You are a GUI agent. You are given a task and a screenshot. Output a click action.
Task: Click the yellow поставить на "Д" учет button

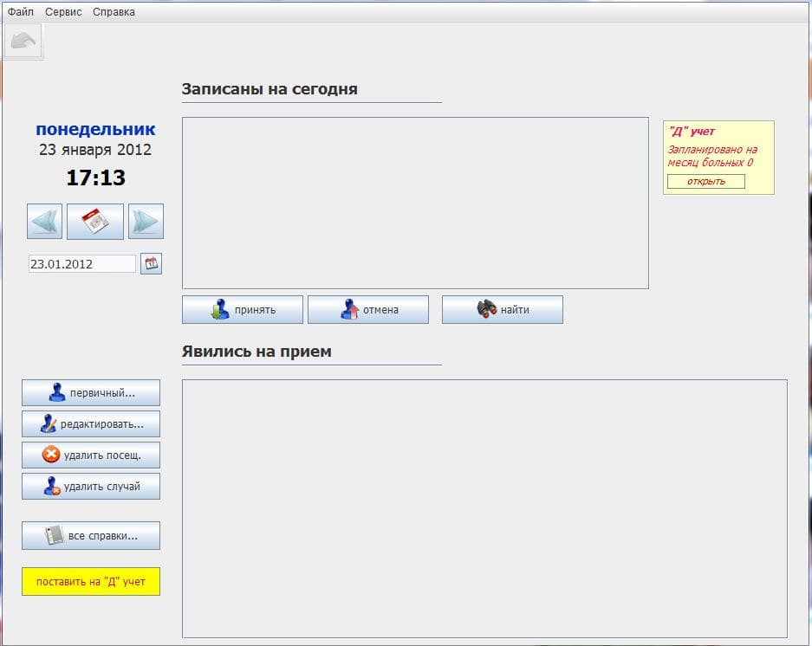point(91,581)
